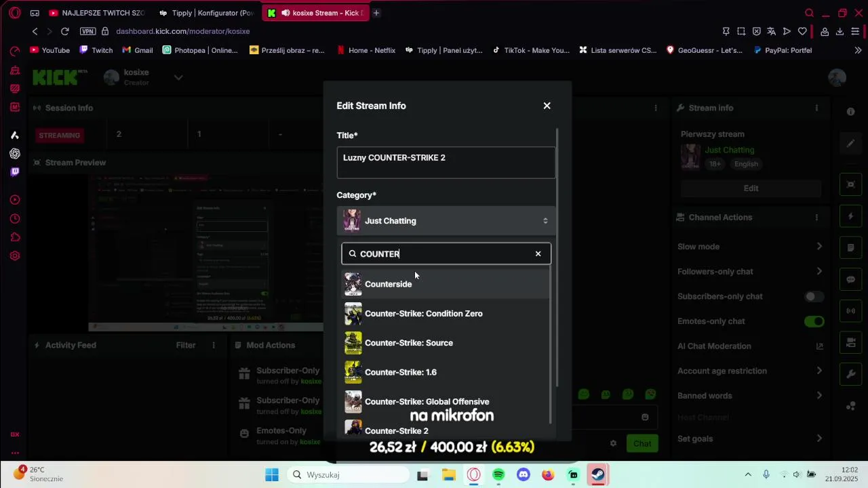Open YouTube bookmark

tap(50, 50)
